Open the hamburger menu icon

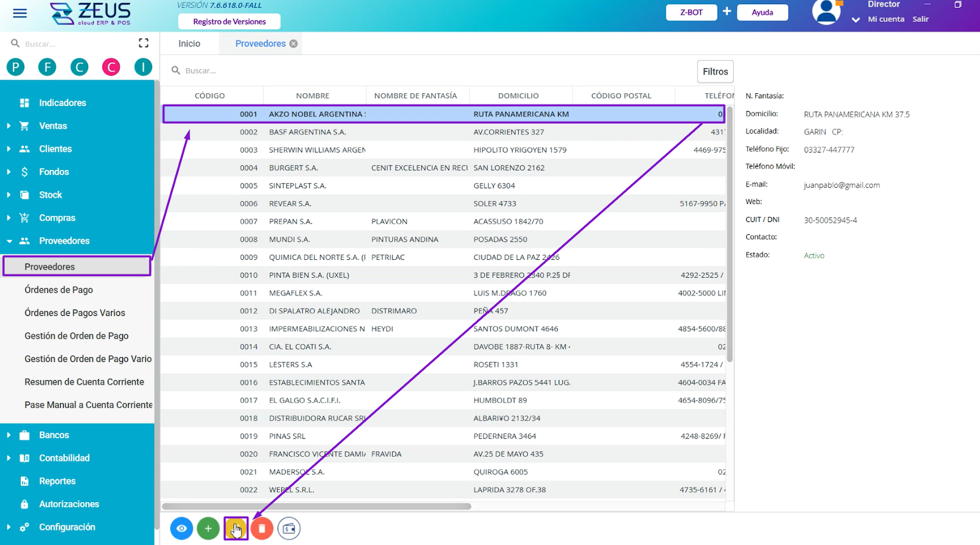[20, 13]
